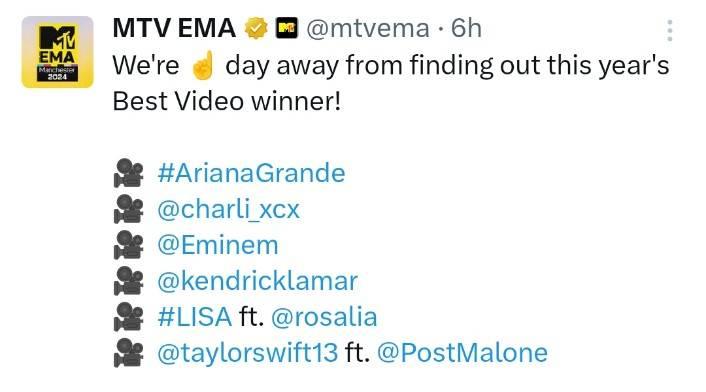Click the MTV affiliate badge icon
Image resolution: width=706 pixels, height=392 pixels.
click(286, 28)
